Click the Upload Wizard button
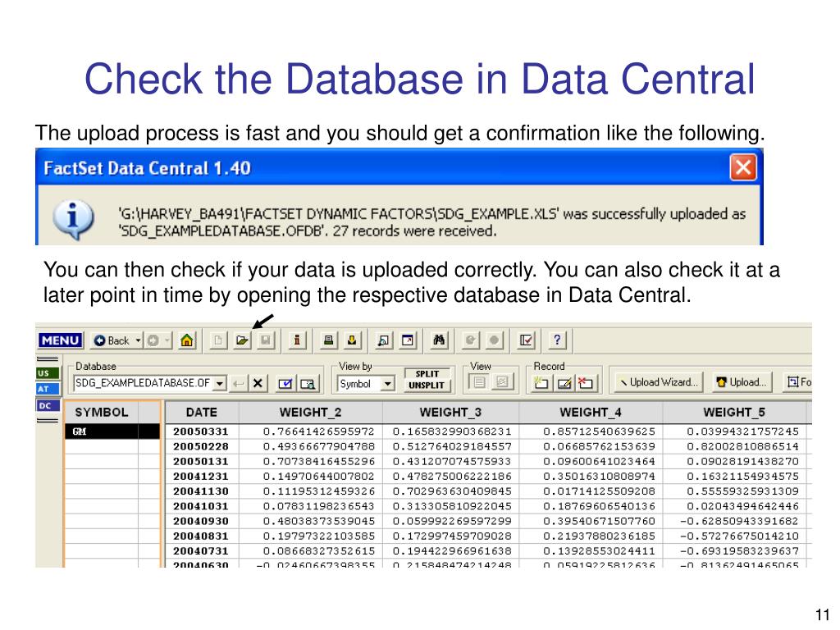 coord(659,382)
